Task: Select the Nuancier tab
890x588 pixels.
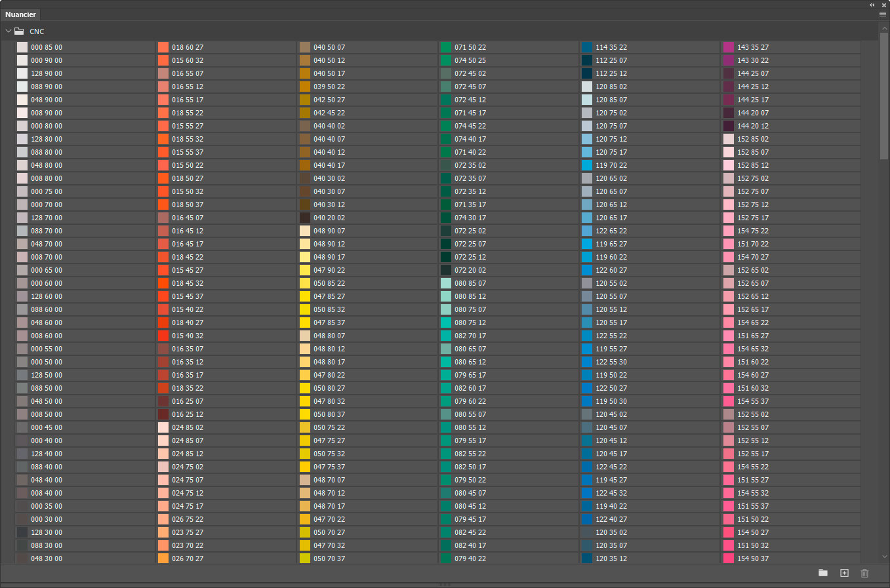Action: pos(21,14)
